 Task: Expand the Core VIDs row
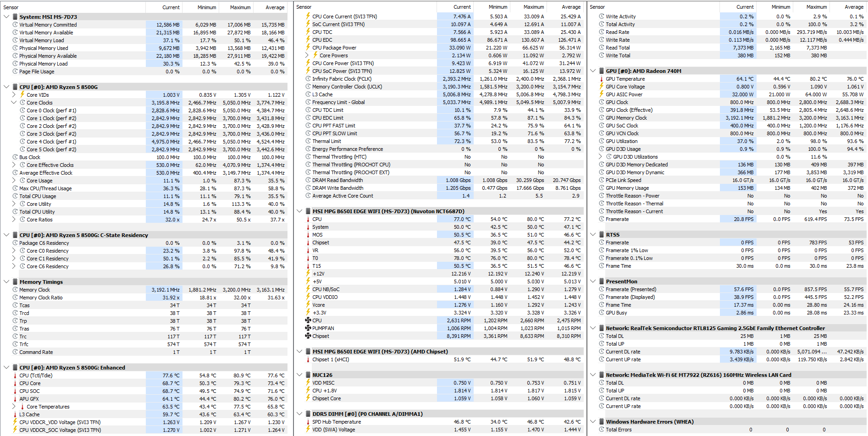(14, 95)
